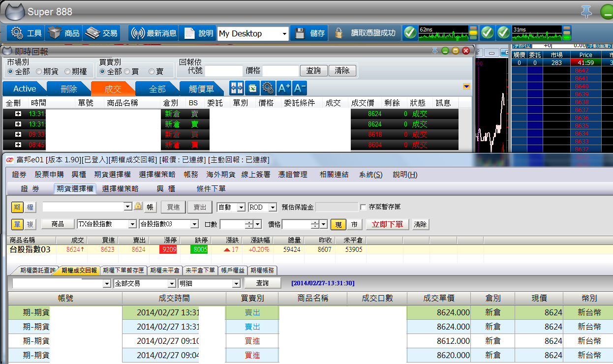Click into the 代號 input field
613x364 pixels.
[x=224, y=71]
